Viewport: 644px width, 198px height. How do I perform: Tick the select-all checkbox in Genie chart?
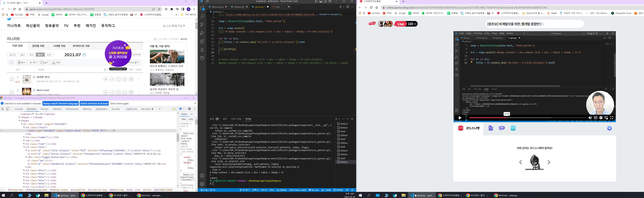click(x=11, y=63)
